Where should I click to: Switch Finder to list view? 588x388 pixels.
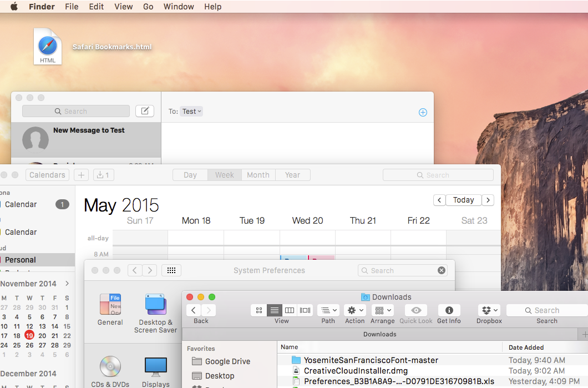pos(275,310)
